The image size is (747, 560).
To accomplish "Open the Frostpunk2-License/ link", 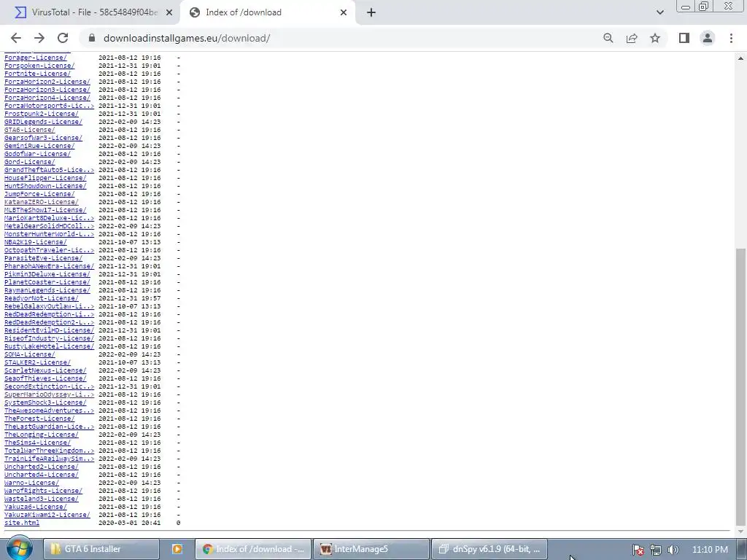I will pos(41,113).
